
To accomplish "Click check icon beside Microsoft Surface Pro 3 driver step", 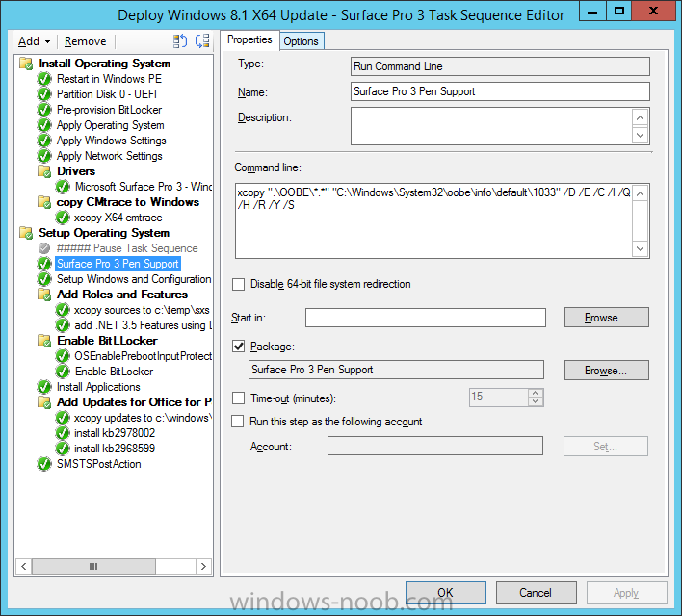I will tap(63, 187).
